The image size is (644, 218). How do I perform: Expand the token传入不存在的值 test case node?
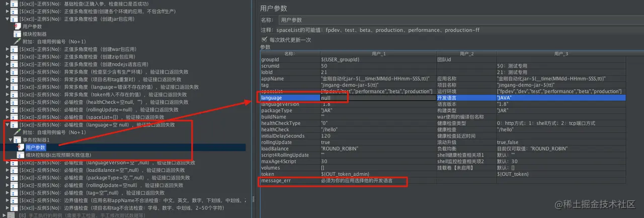coord(7,94)
